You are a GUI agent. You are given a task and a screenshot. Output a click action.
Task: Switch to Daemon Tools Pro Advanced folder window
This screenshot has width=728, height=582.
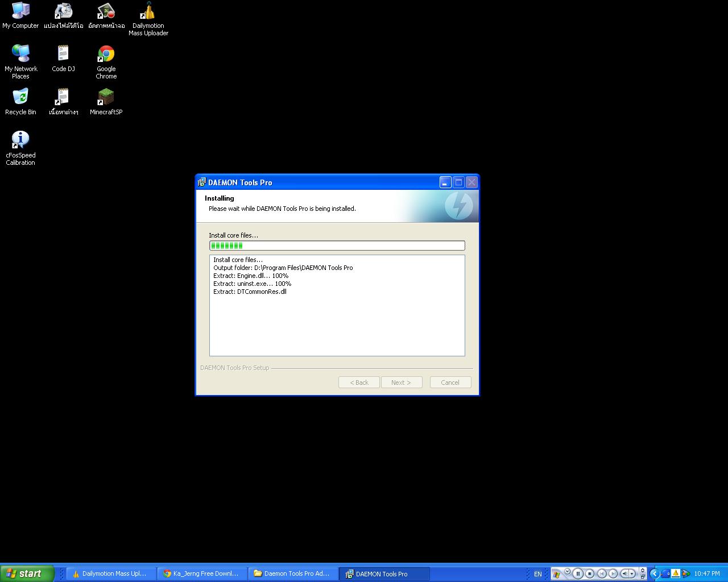coord(293,574)
